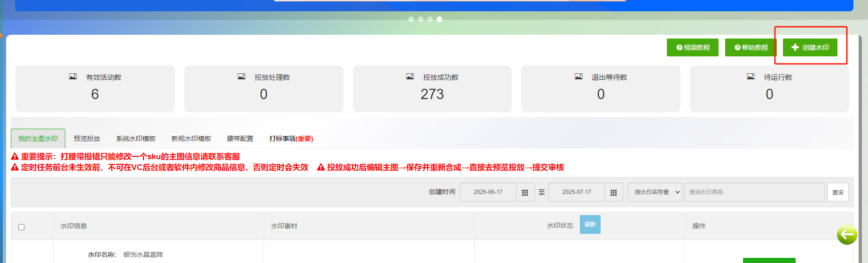
Task: Click the image icon beside 有效活动数
Action: [73, 77]
